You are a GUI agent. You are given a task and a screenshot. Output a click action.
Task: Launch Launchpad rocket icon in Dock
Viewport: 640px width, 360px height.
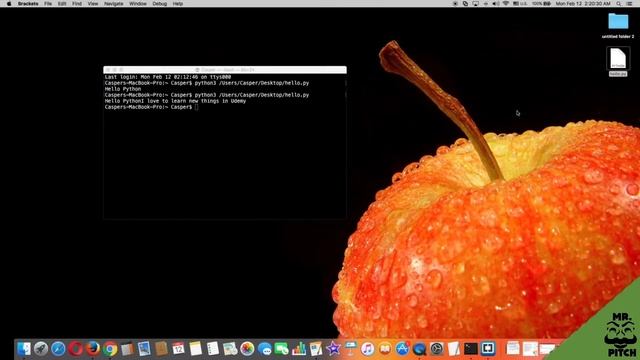[x=41, y=349]
